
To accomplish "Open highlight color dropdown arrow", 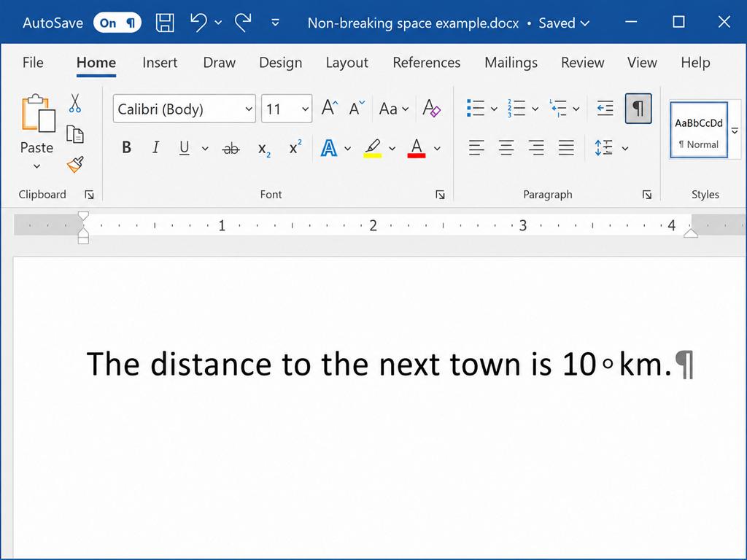I will click(x=392, y=149).
